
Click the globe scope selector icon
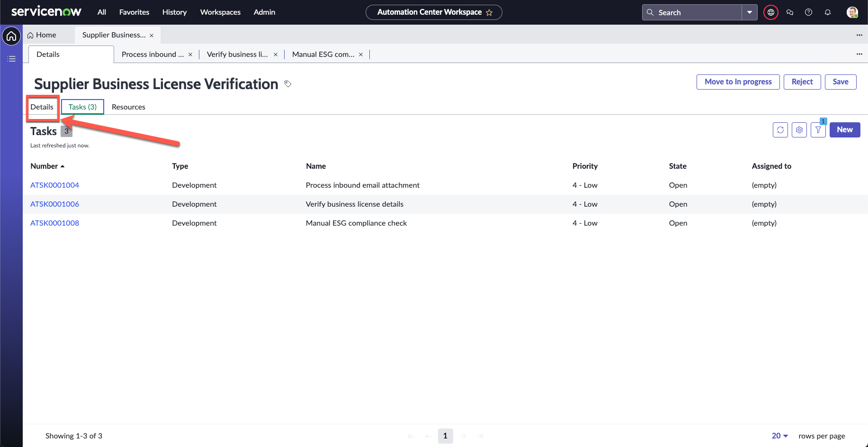click(770, 12)
